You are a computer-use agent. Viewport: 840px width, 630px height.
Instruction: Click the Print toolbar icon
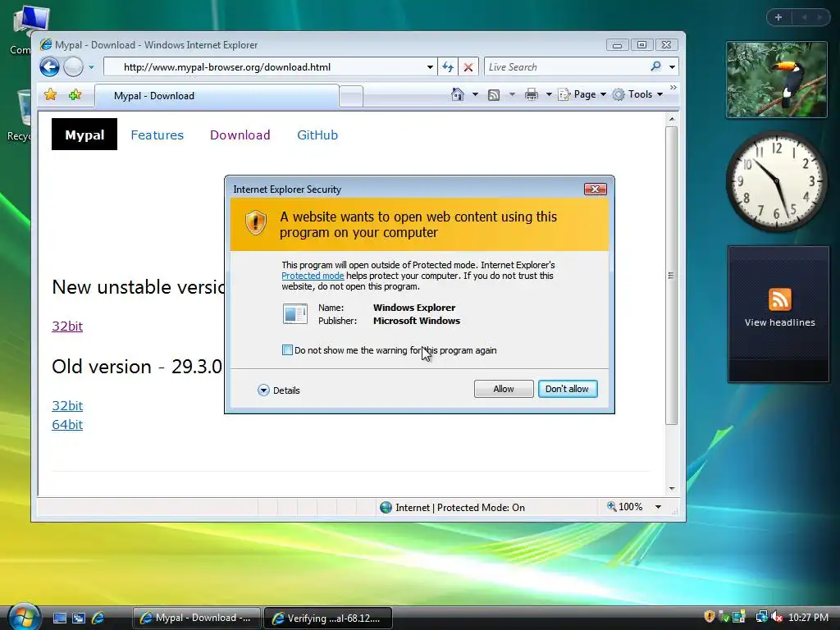pyautogui.click(x=531, y=95)
